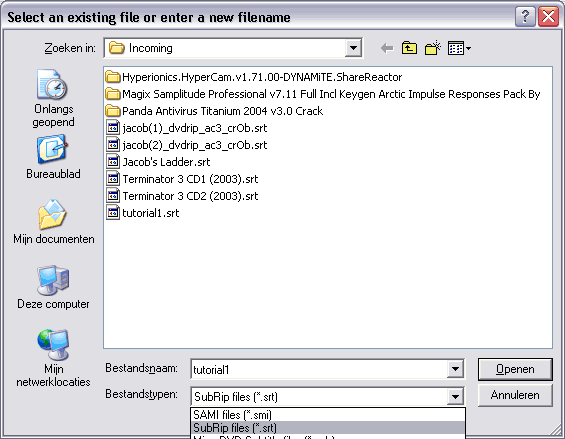Open the Deze computer location

point(53,287)
